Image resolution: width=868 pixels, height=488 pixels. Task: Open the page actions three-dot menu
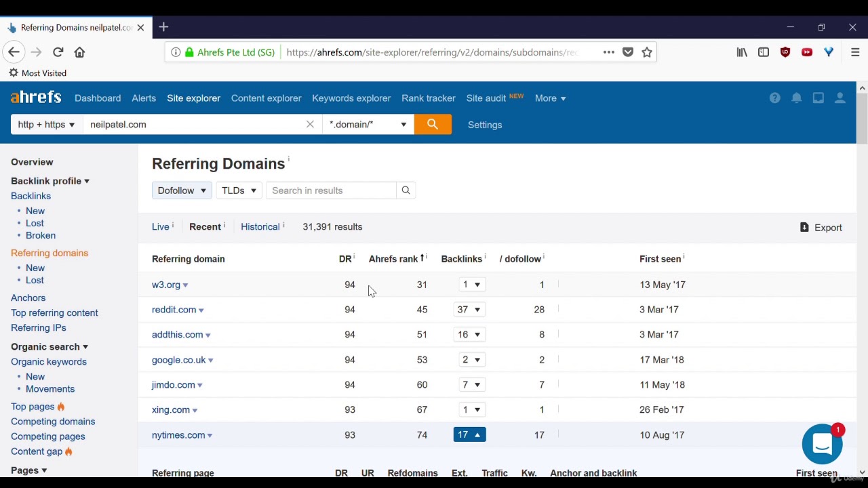coord(609,52)
